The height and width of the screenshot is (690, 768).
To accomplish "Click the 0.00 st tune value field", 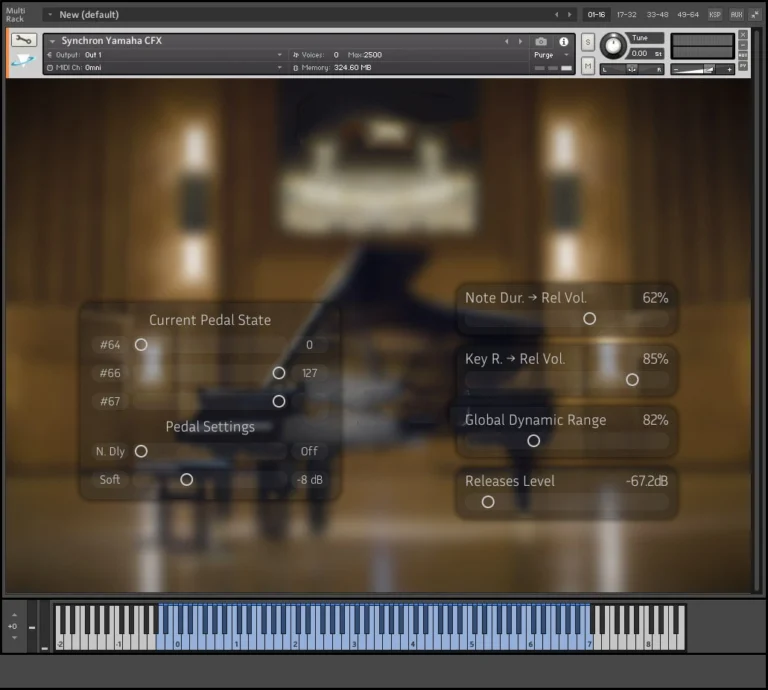I will click(646, 53).
